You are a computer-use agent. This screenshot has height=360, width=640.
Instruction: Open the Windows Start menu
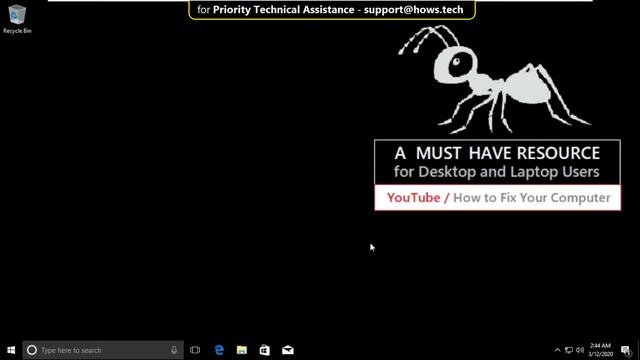(x=11, y=350)
